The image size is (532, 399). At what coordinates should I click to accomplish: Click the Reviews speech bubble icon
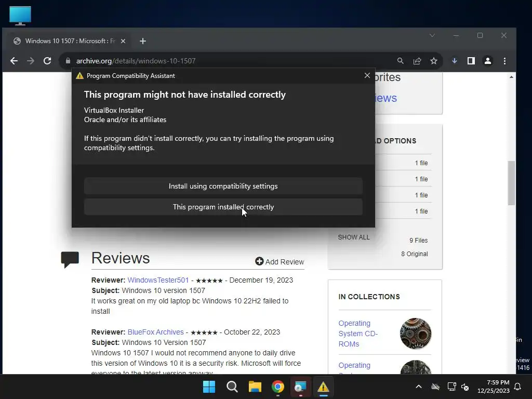click(70, 260)
